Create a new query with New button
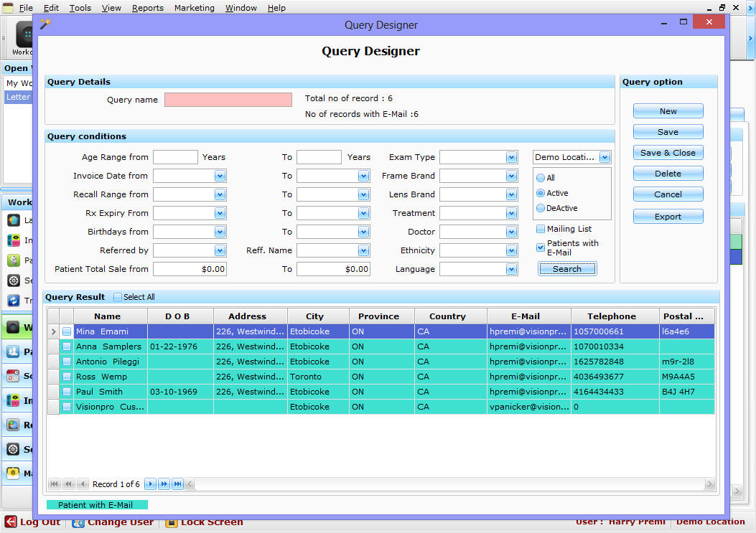 (668, 111)
